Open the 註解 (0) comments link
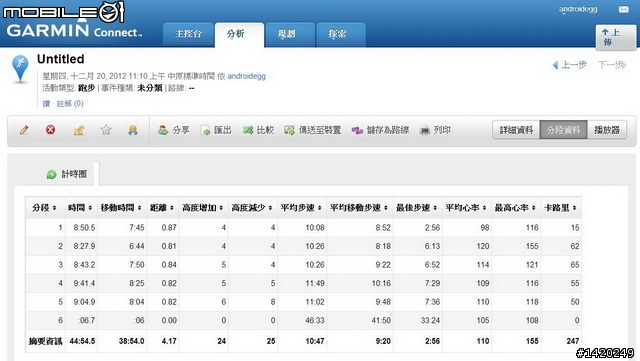This screenshot has width=640, height=361. click(70, 104)
